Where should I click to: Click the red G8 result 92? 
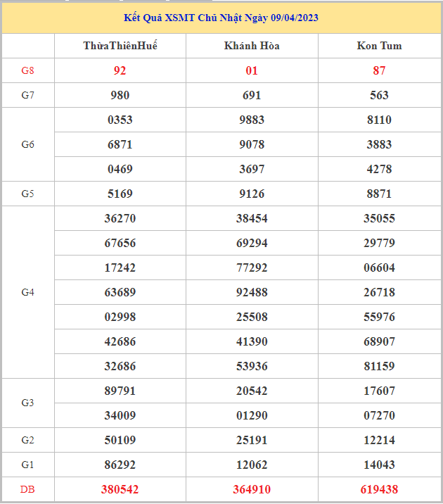(x=120, y=70)
